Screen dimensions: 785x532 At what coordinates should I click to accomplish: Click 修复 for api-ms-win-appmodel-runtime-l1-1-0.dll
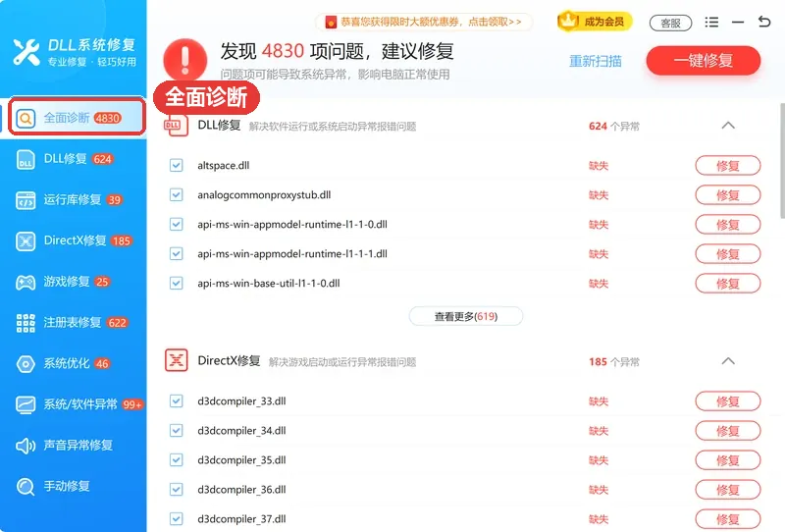click(728, 225)
